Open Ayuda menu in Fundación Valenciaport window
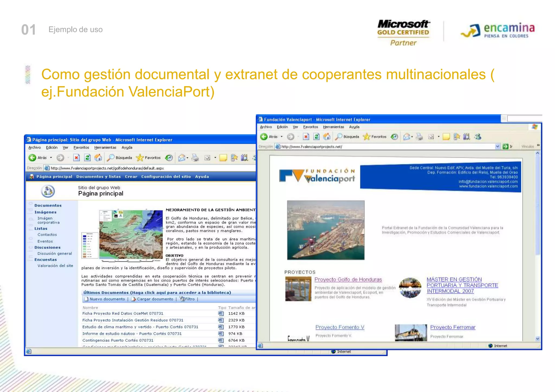Viewport: 555px width, 392px height. [354, 127]
